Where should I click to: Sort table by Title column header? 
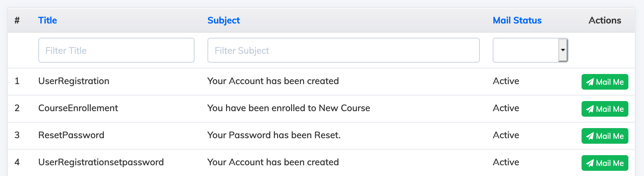[x=47, y=20]
